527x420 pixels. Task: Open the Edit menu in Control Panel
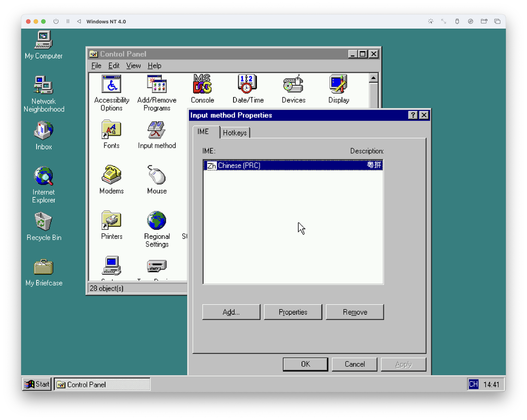113,65
